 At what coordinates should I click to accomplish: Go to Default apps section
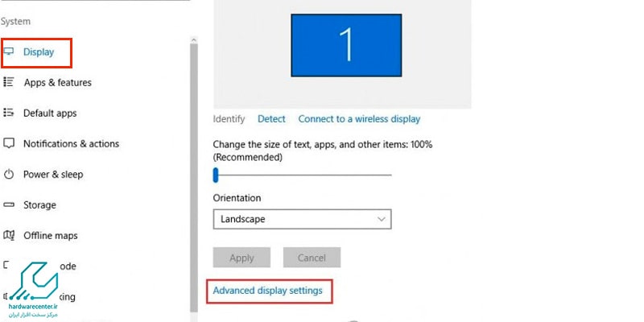50,113
